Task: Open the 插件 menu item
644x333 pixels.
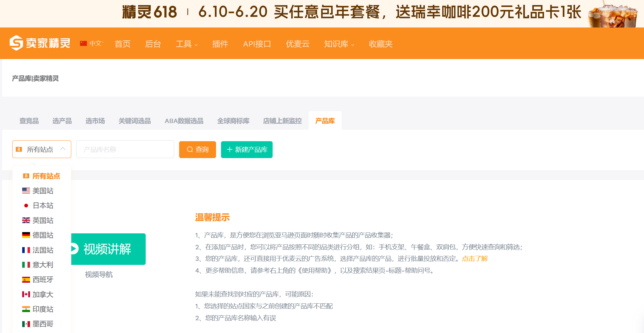Action: 220,44
